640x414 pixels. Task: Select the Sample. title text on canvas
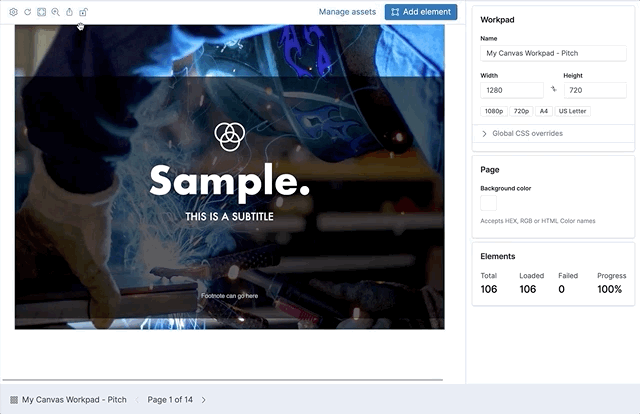pos(229,182)
